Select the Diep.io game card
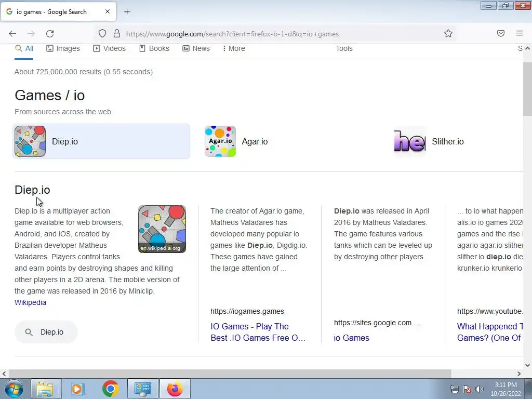The width and height of the screenshot is (532, 399). tap(101, 141)
